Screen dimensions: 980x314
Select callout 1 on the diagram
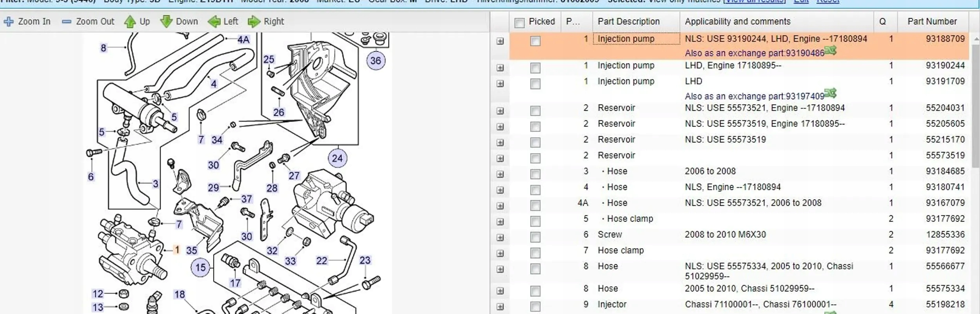coord(177,249)
